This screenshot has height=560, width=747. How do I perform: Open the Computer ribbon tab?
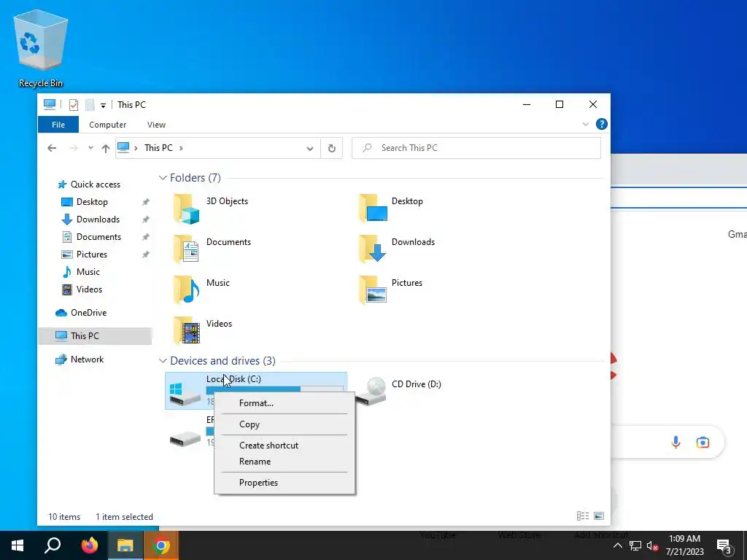click(108, 125)
